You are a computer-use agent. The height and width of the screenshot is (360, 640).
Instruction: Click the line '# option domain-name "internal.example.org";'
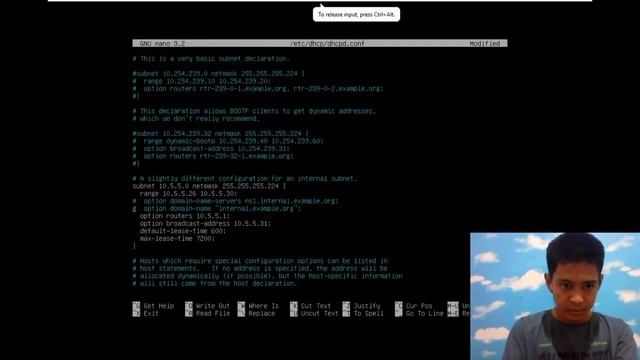[217, 209]
